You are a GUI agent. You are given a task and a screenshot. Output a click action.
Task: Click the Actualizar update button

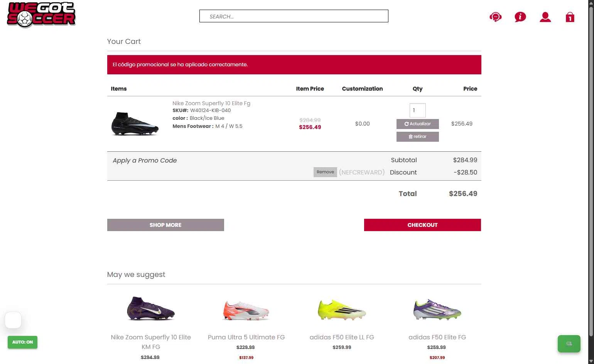[417, 124]
